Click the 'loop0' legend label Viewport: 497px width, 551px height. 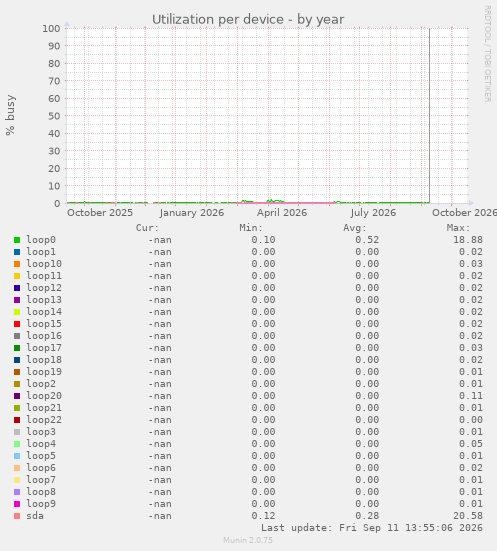(x=41, y=240)
